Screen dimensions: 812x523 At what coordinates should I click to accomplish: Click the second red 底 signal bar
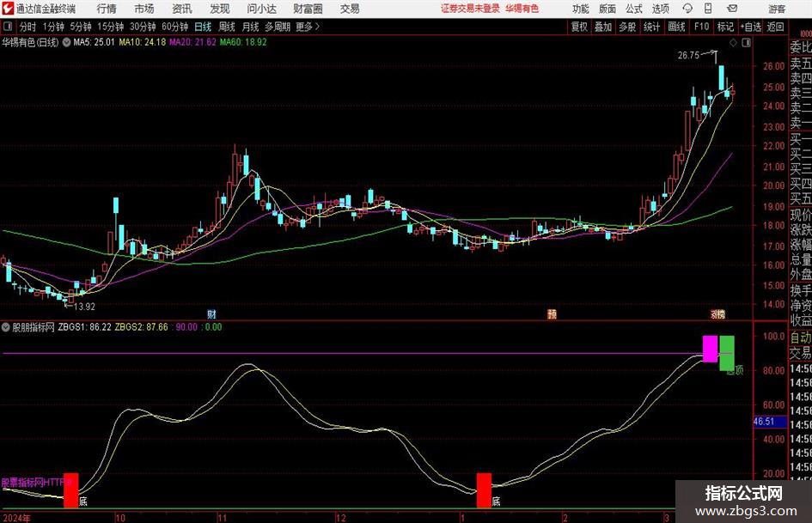[484, 490]
